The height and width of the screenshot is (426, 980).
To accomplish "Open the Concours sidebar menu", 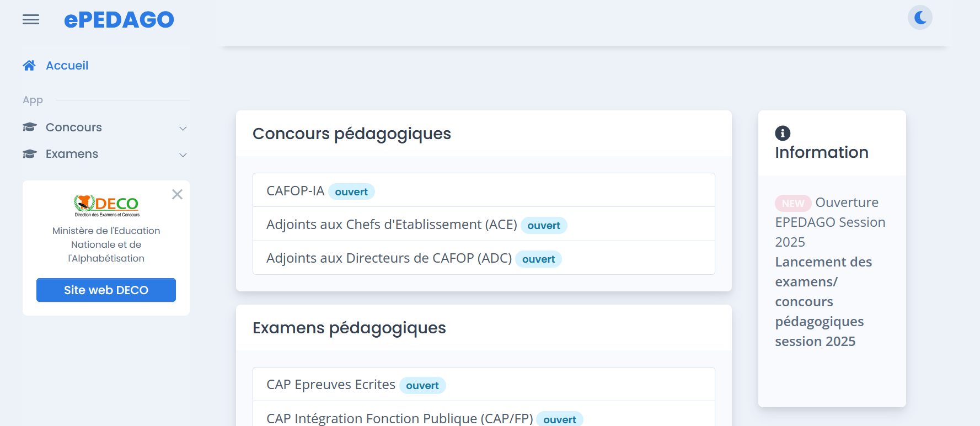I will 105,127.
